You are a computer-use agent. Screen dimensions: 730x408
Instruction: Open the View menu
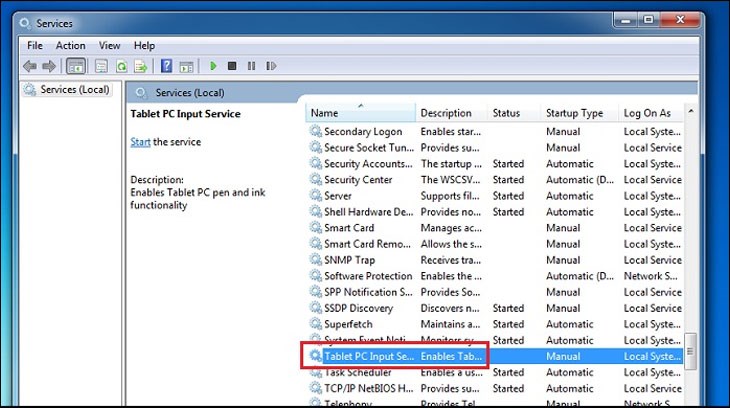pyautogui.click(x=109, y=45)
